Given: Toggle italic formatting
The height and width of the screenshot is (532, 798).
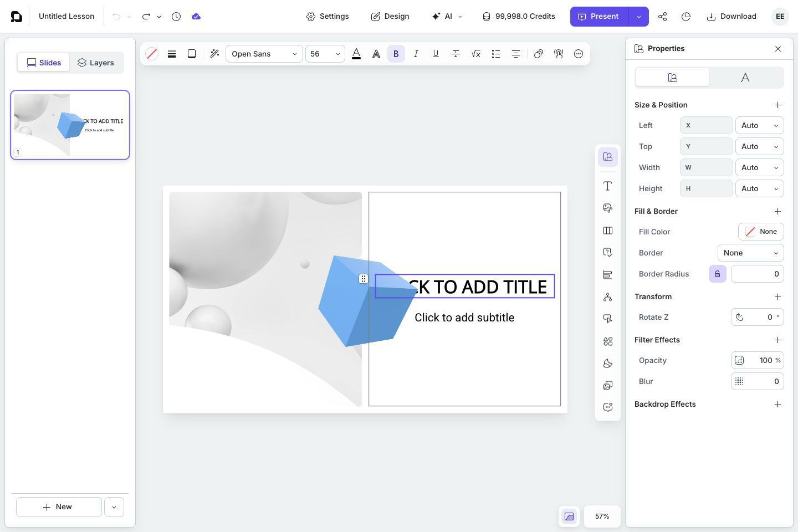Looking at the screenshot, I should point(416,54).
